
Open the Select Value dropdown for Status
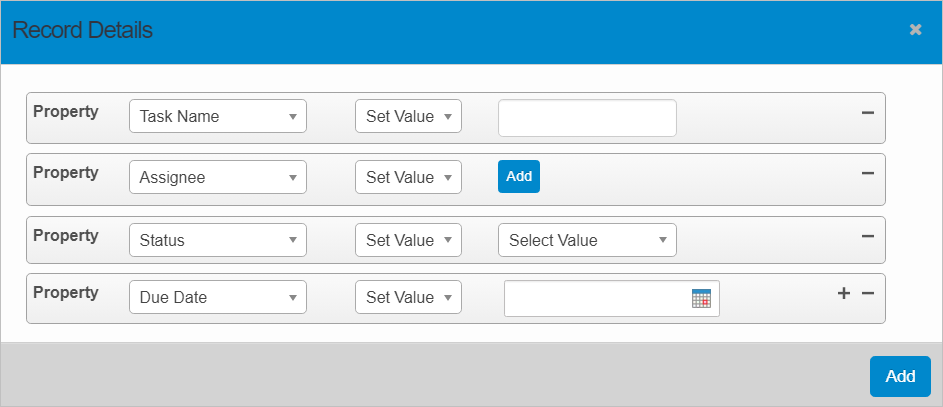click(587, 240)
